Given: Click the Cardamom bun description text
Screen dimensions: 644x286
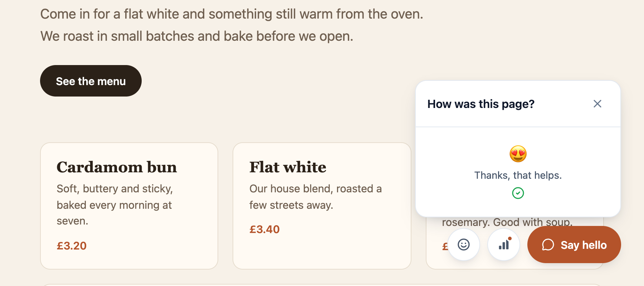Looking at the screenshot, I should [115, 205].
